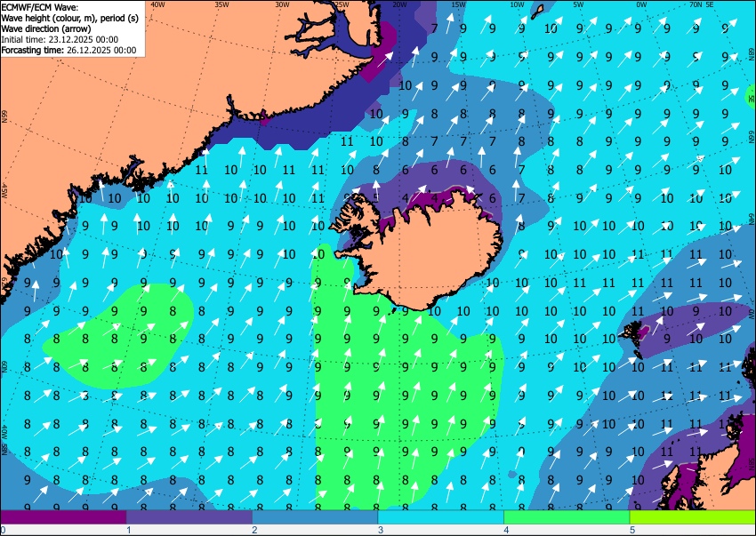This screenshot has height=536, width=756.
Task: Click the '40W' longitude label at top
Action: [x=157, y=4]
